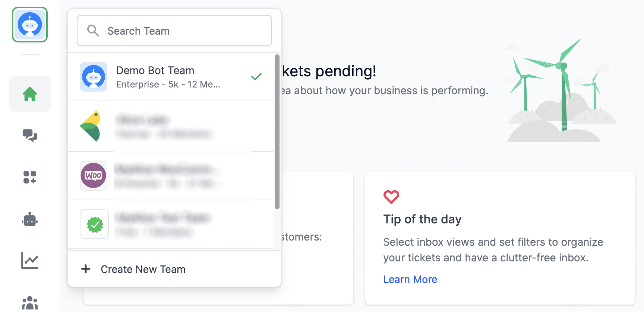The height and width of the screenshot is (312, 644).
Task: Open the Learn More link
Action: click(x=410, y=279)
